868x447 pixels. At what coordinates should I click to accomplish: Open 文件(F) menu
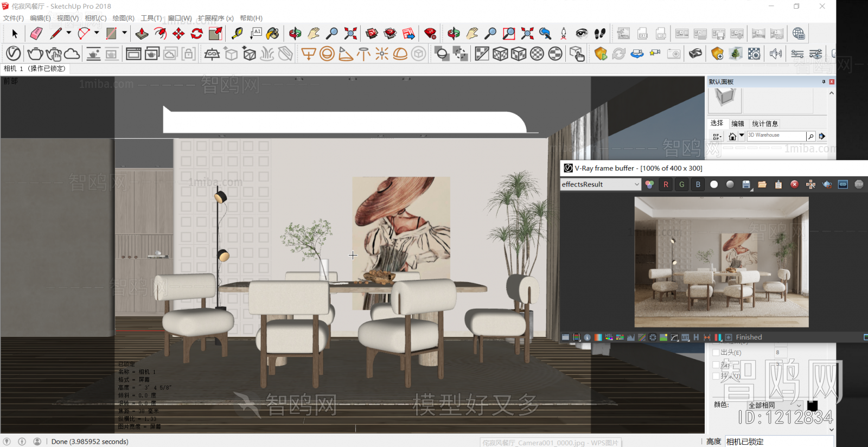(14, 18)
